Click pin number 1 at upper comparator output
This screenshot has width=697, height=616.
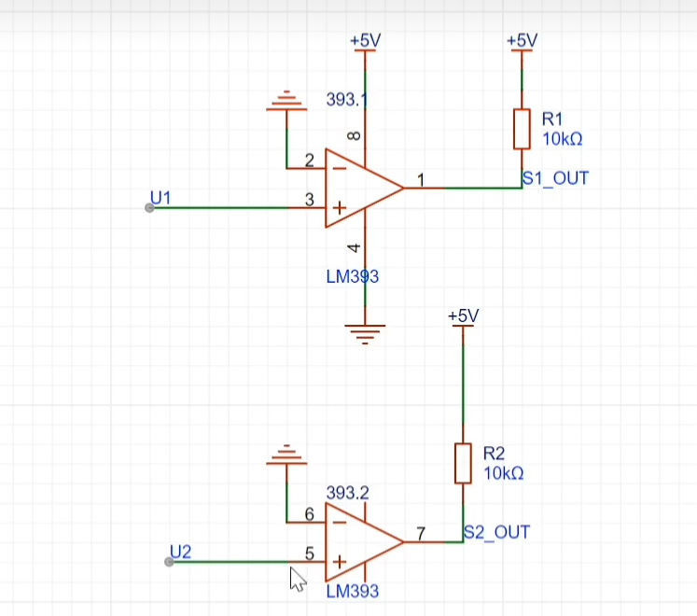point(421,180)
